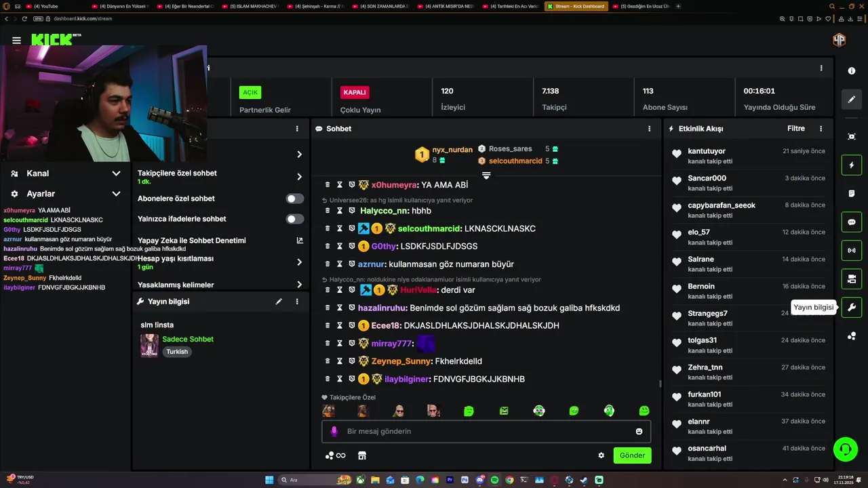Click nyx_nurdan in the leaderboard
This screenshot has height=488, width=868.
pyautogui.click(x=452, y=150)
